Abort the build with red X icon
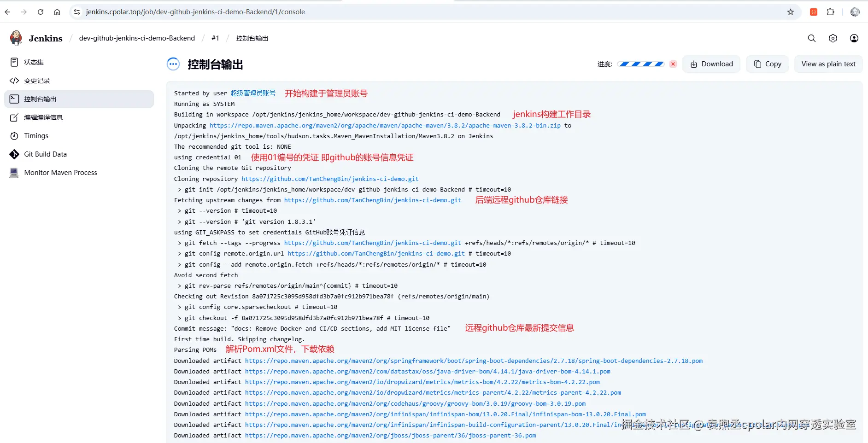 (x=673, y=64)
